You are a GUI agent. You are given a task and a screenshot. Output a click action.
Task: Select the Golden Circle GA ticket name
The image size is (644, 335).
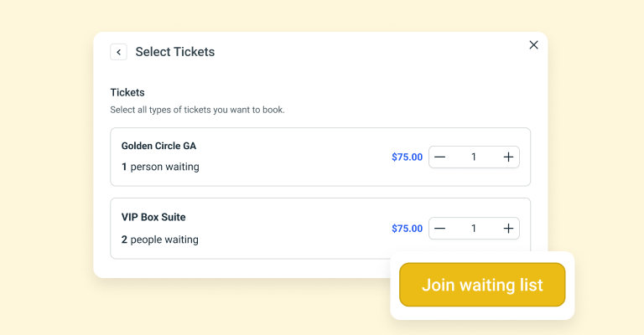click(159, 146)
